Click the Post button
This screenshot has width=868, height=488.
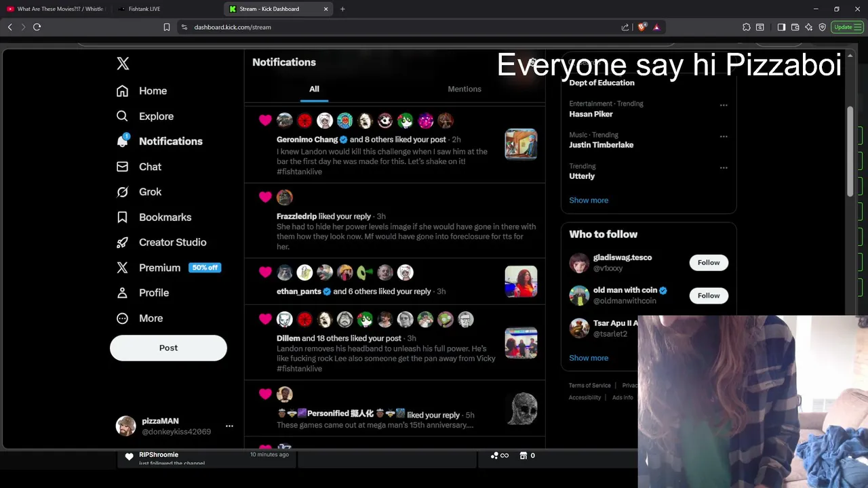(x=168, y=348)
